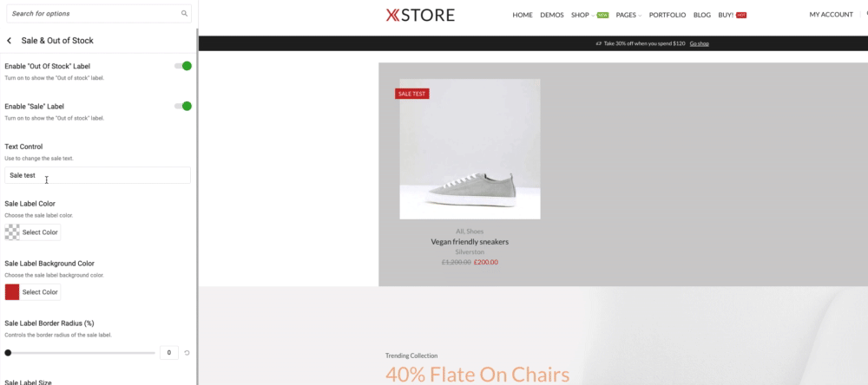This screenshot has width=868, height=385.
Task: Click the red SALE TEST badge
Action: tap(411, 94)
